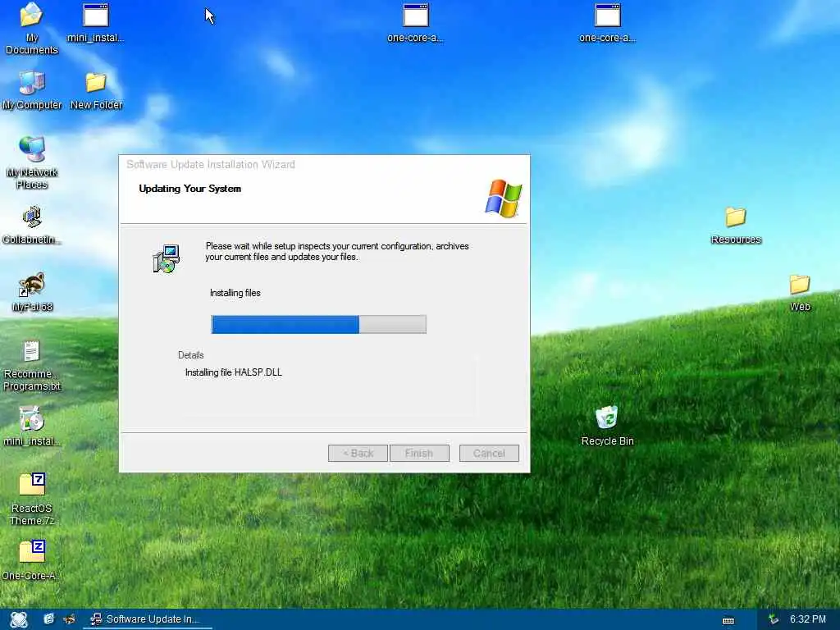The width and height of the screenshot is (840, 630).
Task: Select mini_instal... icon with blank window graphic
Action: (96, 22)
